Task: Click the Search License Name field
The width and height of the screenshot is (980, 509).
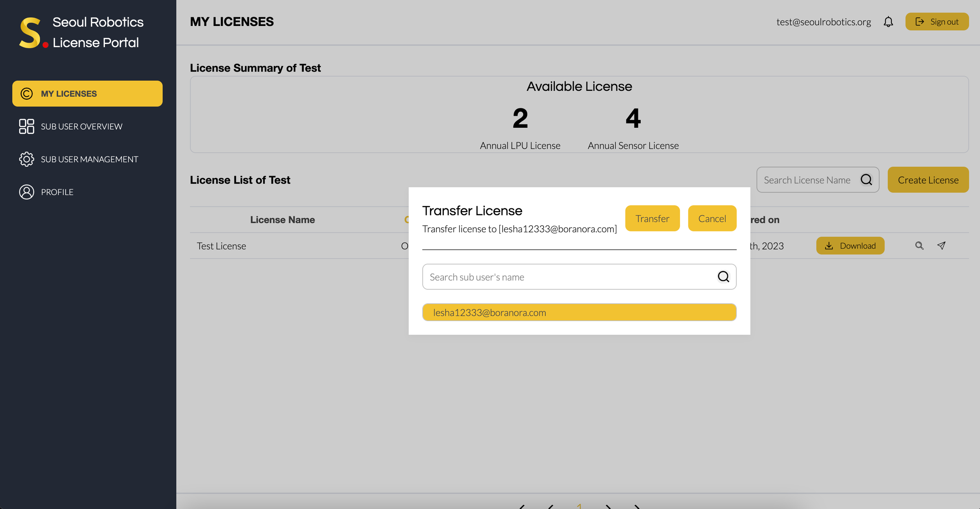Action: [x=818, y=180]
